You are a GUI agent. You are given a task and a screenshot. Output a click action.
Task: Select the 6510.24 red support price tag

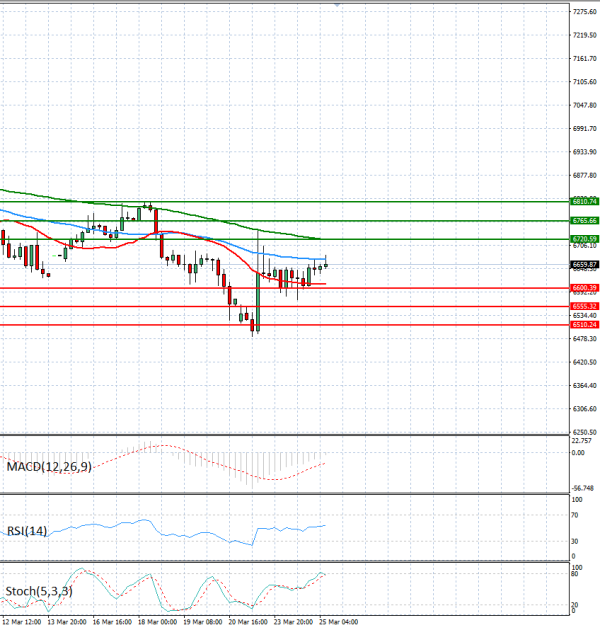click(x=584, y=325)
